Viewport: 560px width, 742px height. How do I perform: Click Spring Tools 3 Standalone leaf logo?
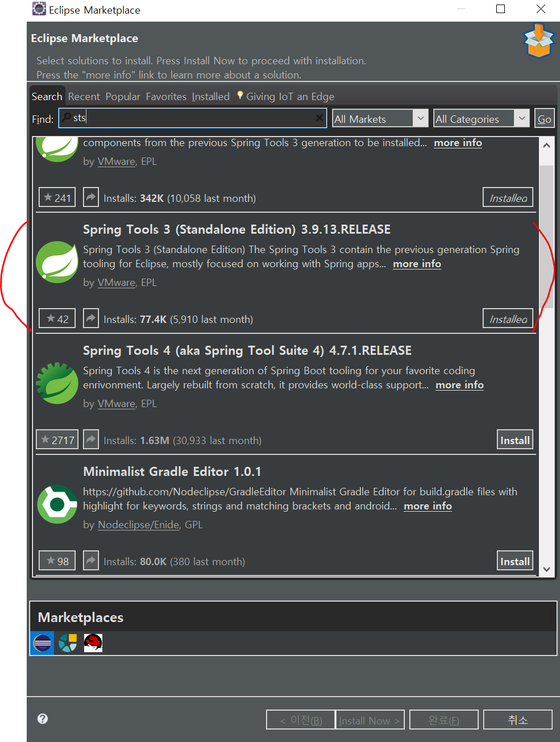[x=57, y=262]
